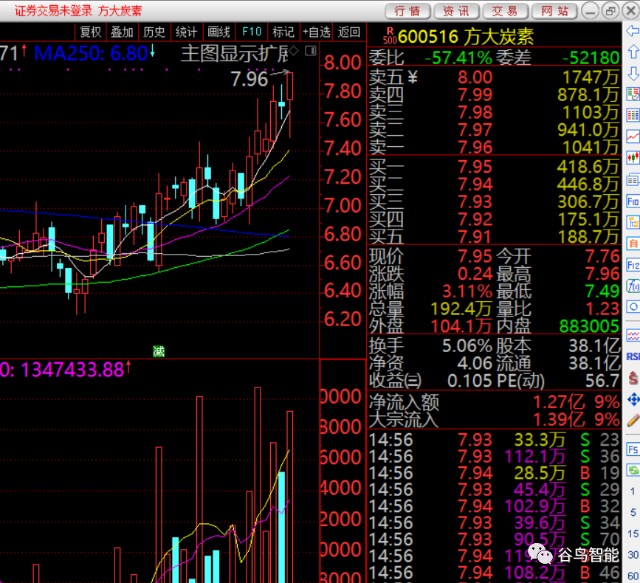The height and width of the screenshot is (583, 640).
Task: Open F10 company info from chart toolbar
Action: pyautogui.click(x=251, y=32)
